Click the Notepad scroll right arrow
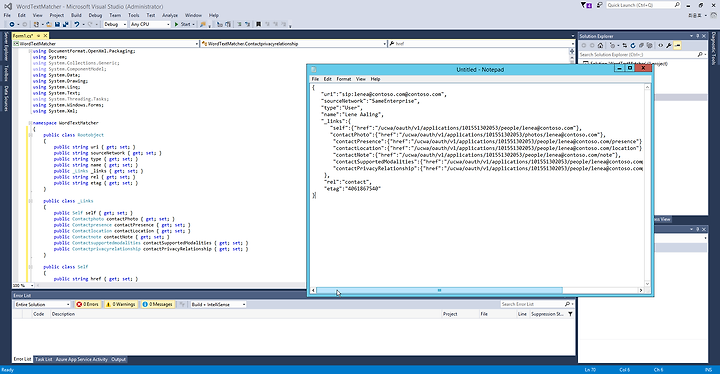Screen dimensions: 720x374 (x=641, y=290)
